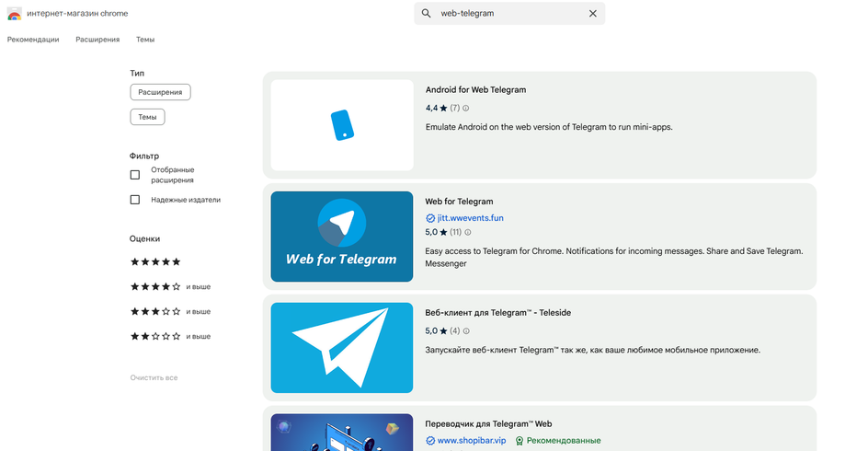Enable the Надежные издатели checkbox
This screenshot has width=868, height=451.
point(135,200)
